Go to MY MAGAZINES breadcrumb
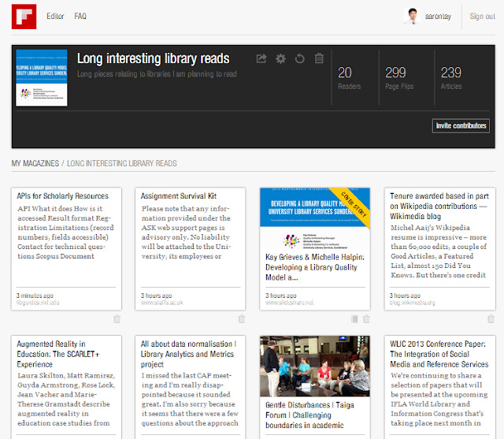Image resolution: width=504 pixels, height=439 pixels. pyautogui.click(x=35, y=163)
